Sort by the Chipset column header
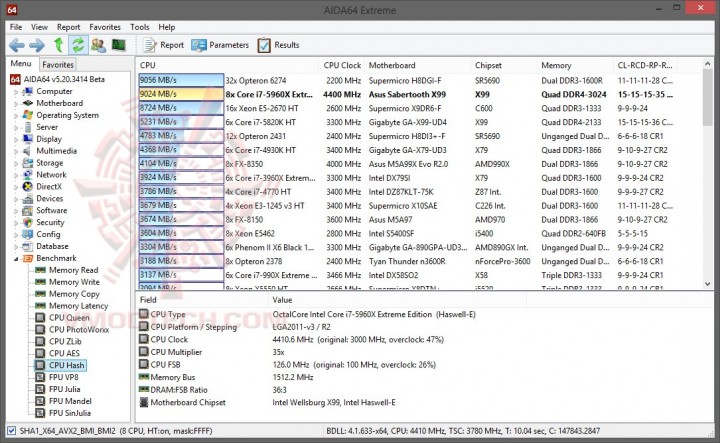The height and width of the screenshot is (443, 720). (504, 65)
